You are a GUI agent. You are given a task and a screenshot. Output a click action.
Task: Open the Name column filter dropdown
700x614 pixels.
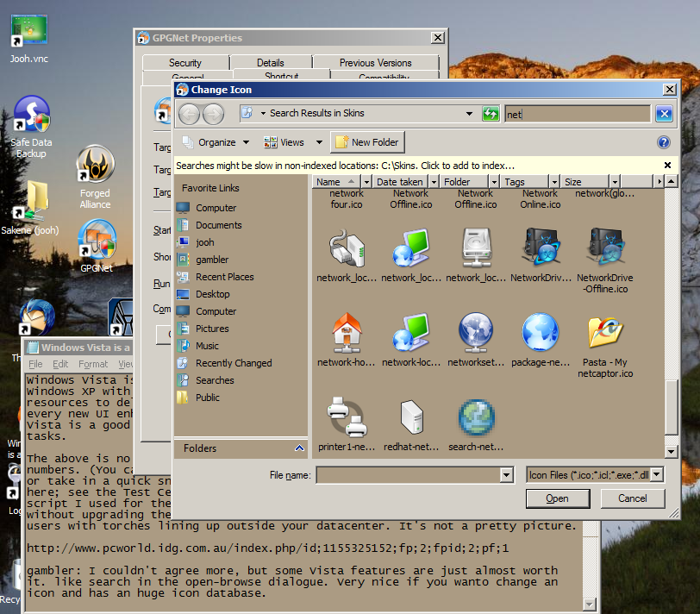[x=366, y=182]
